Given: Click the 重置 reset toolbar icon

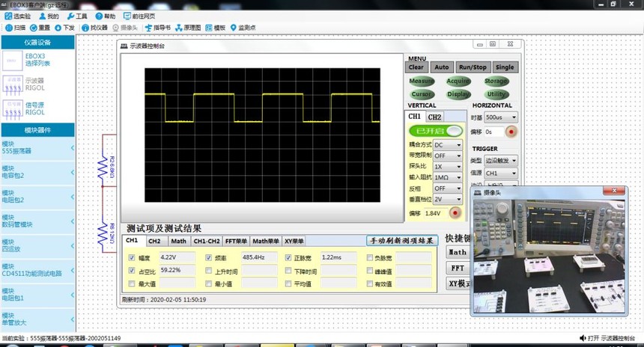Looking at the screenshot, I should point(34,28).
